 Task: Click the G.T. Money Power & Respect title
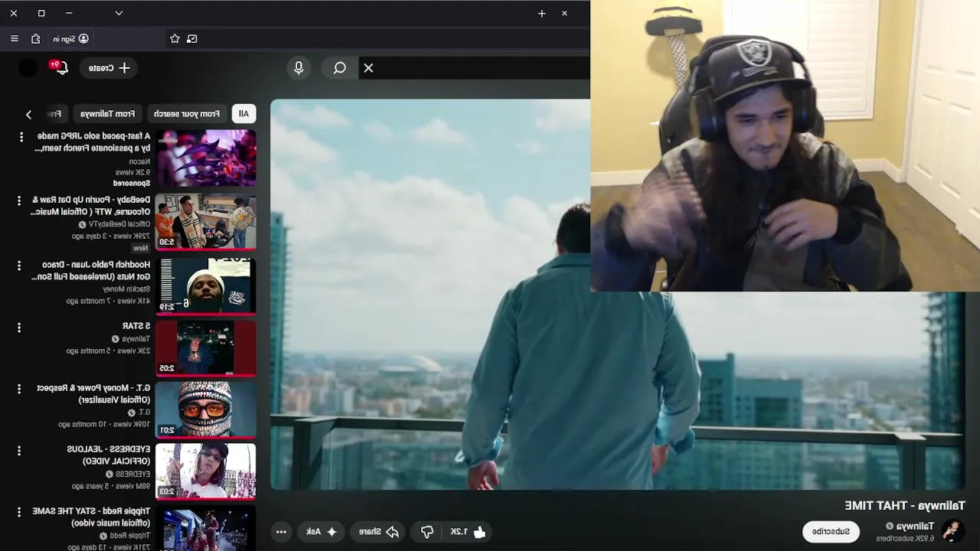point(93,393)
